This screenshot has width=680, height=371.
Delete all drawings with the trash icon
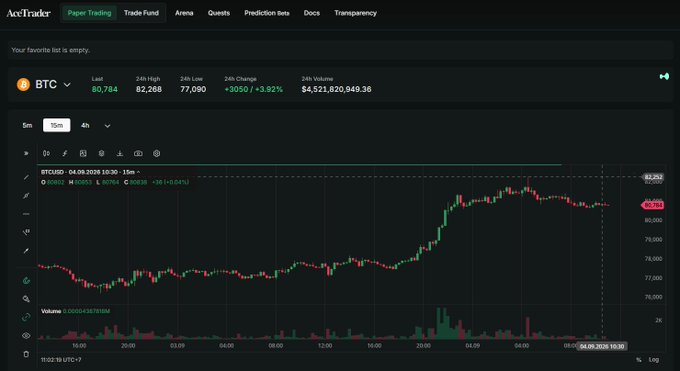coord(26,354)
